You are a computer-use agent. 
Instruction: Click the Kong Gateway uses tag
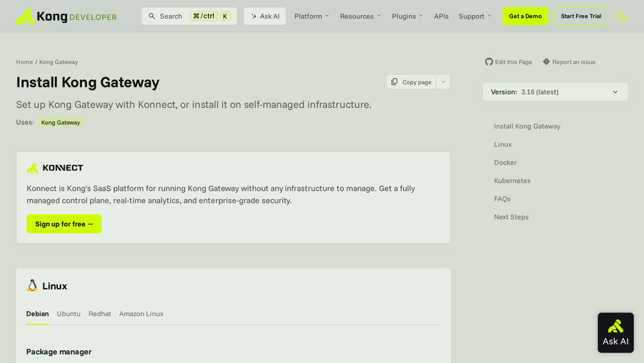click(x=61, y=122)
